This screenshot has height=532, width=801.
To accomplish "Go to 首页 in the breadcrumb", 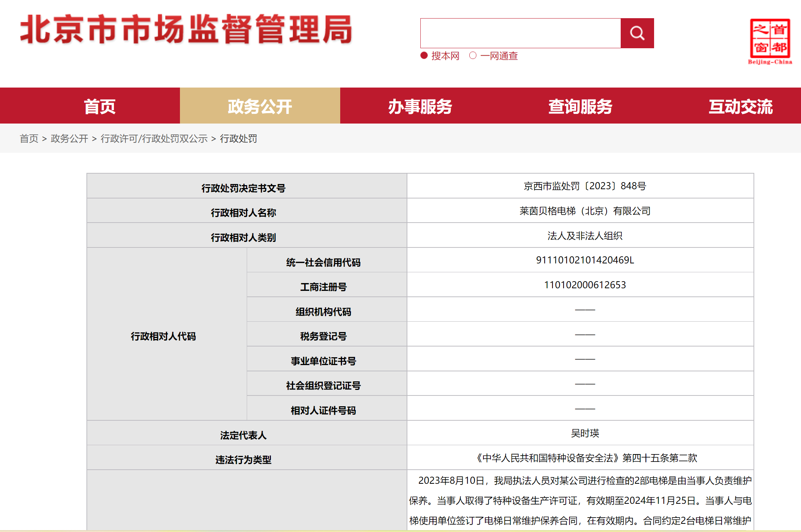I will coord(29,139).
